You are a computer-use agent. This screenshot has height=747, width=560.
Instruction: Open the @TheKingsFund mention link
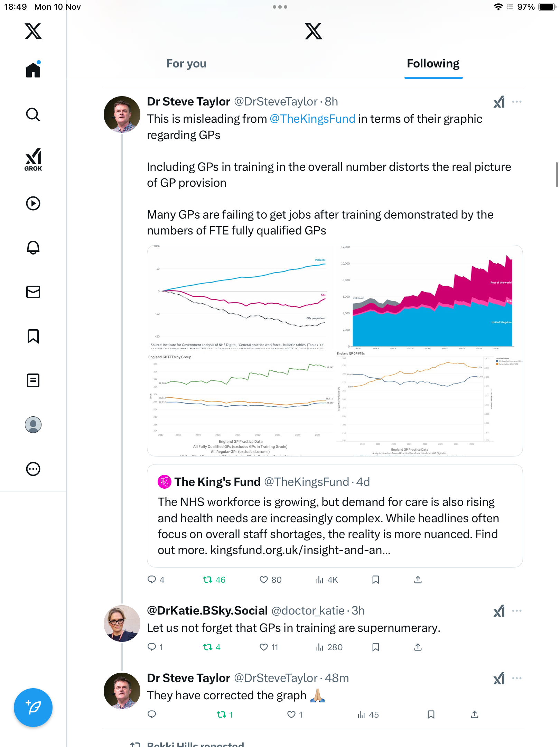pyautogui.click(x=312, y=119)
